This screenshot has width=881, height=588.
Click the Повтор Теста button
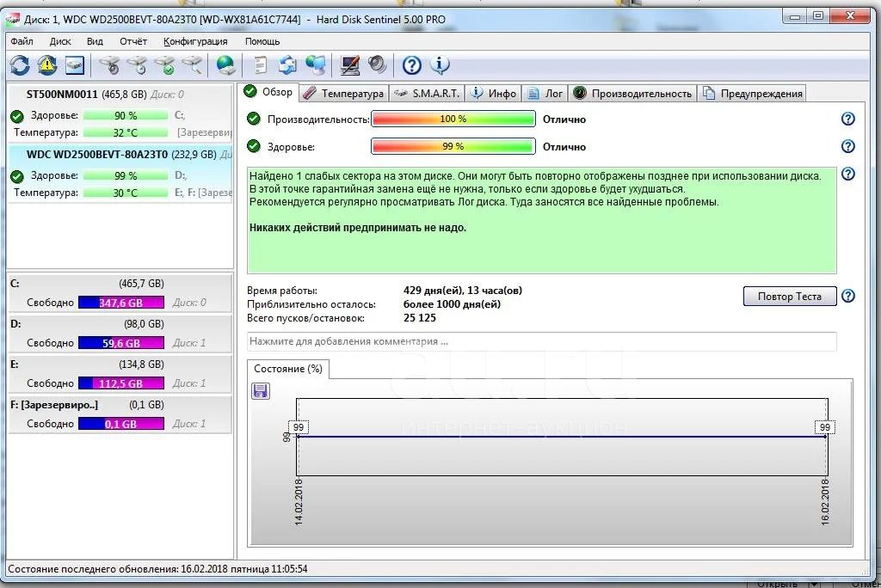(x=790, y=296)
